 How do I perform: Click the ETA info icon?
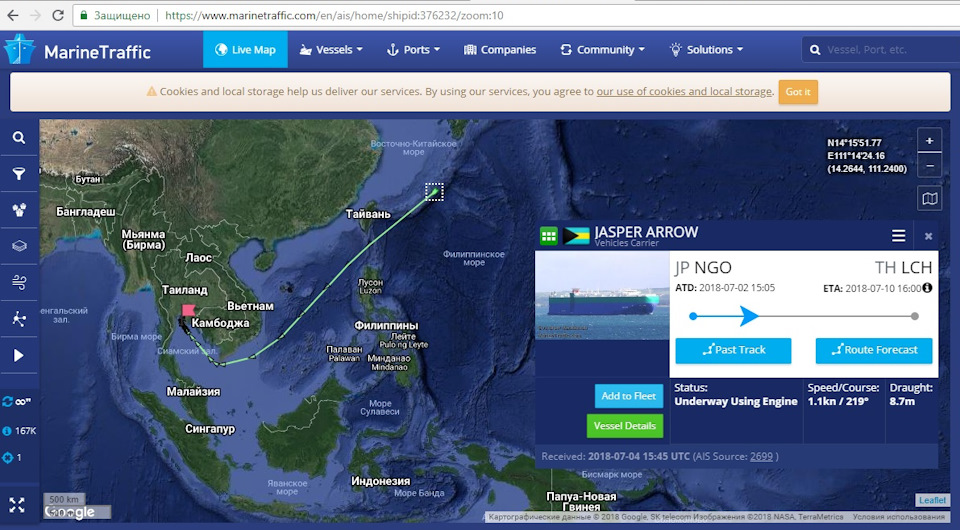(928, 288)
